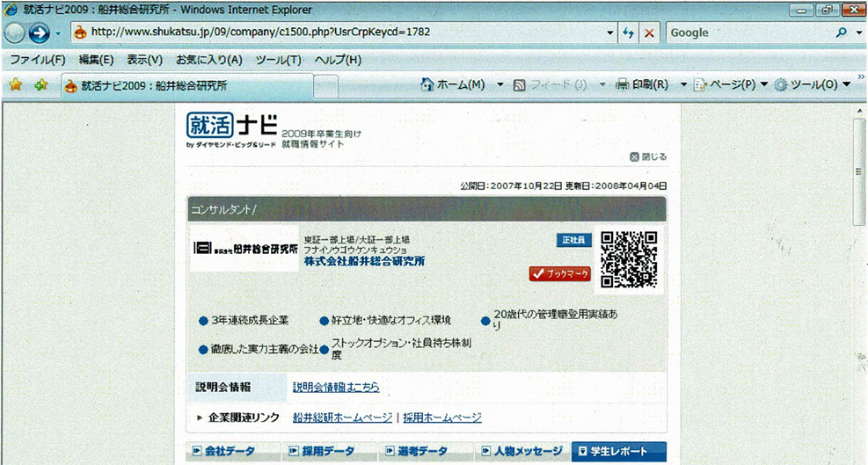Screen dimensions: 868x465
Task: Open a blank new tab
Action: (326, 87)
